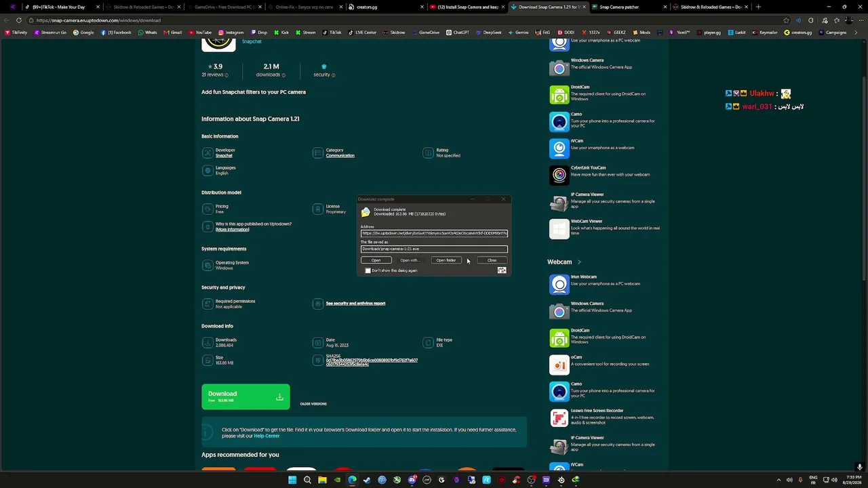Open the (More information) link
The width and height of the screenshot is (868, 488).
pos(233,230)
